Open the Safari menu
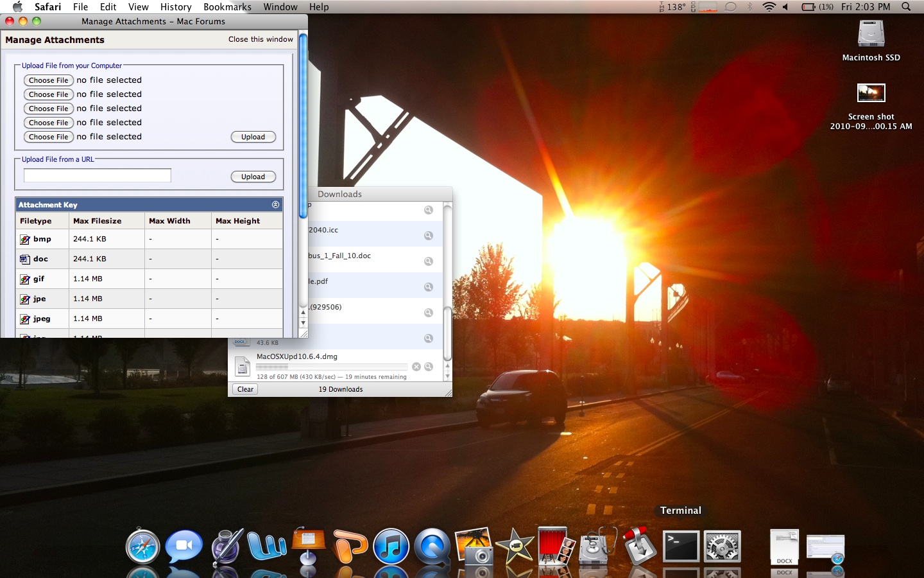Screen dimensions: 924x578 coord(48,7)
